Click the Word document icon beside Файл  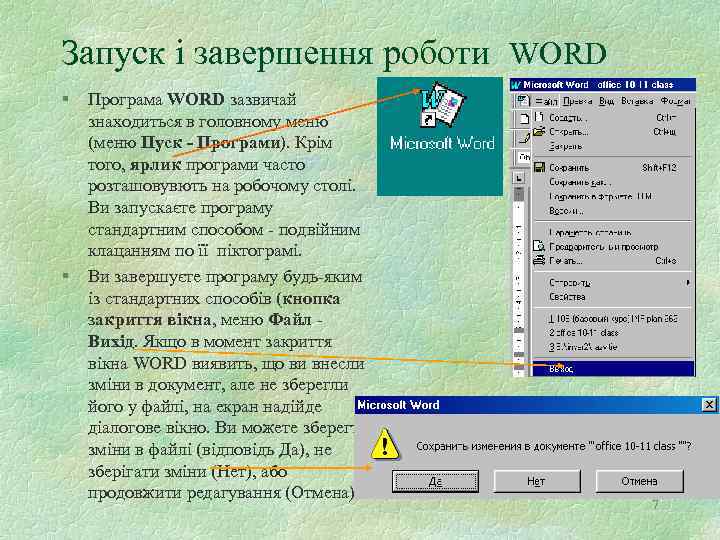coord(523,100)
